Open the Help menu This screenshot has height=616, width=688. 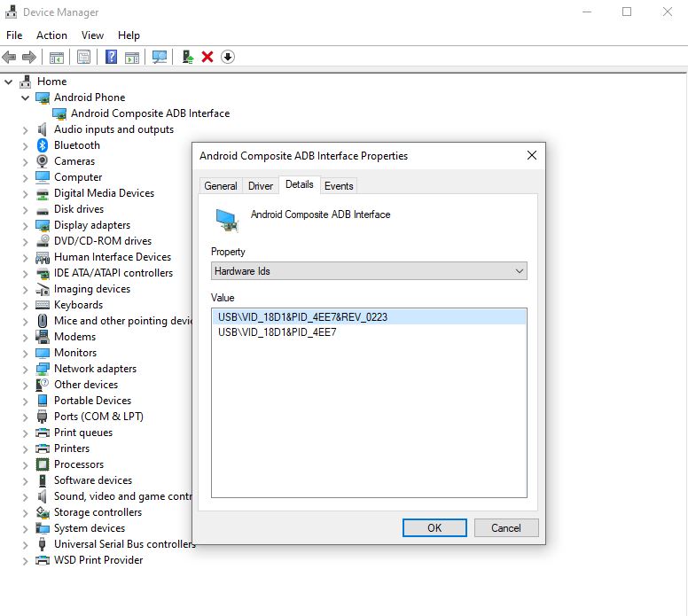click(x=129, y=35)
